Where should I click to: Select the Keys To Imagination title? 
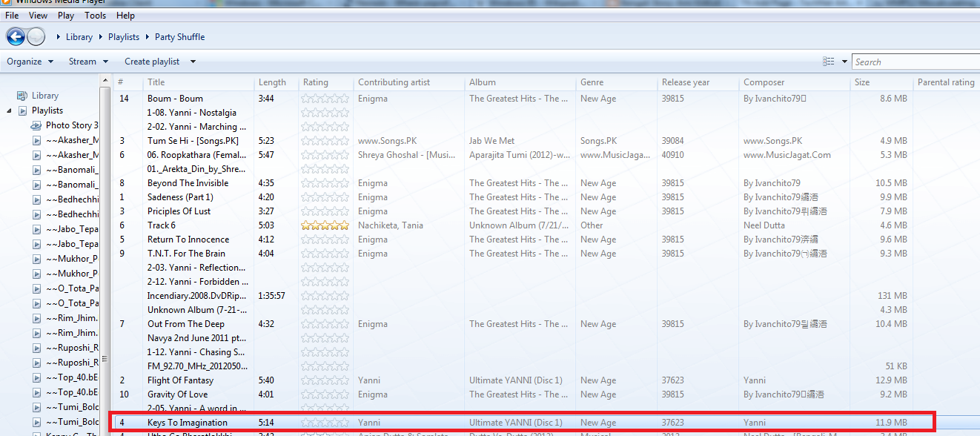[x=188, y=423]
